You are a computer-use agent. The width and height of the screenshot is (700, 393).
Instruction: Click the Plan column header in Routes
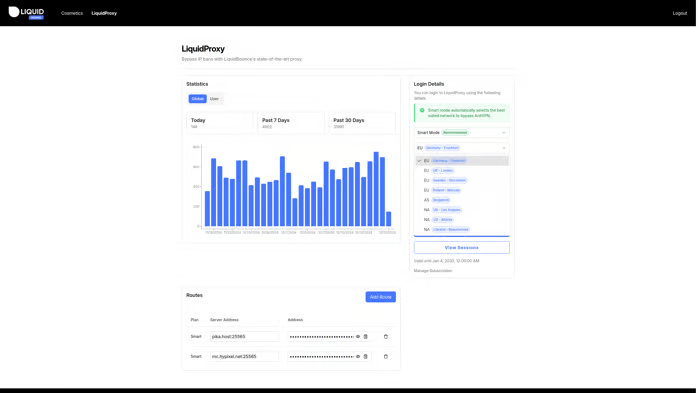point(195,320)
